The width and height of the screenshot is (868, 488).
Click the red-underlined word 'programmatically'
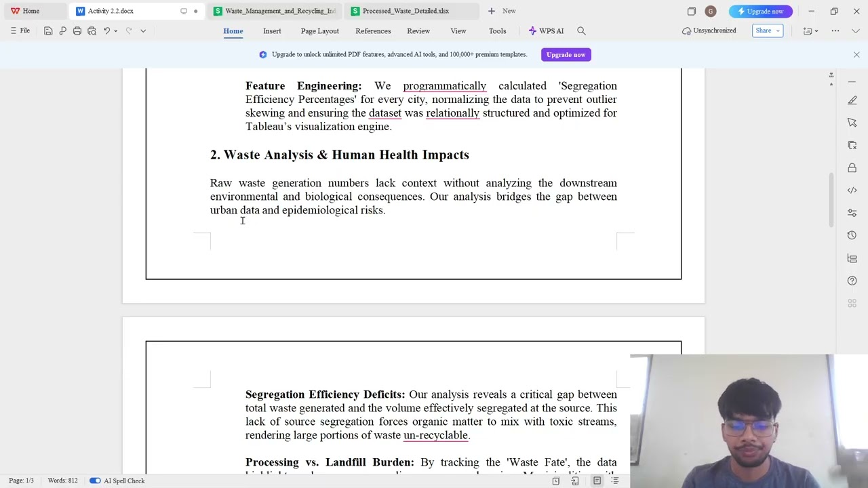[x=444, y=86]
